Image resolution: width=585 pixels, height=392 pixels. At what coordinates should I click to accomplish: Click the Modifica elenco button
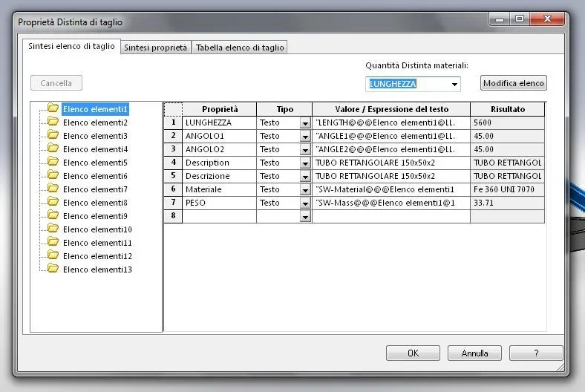pyautogui.click(x=514, y=83)
